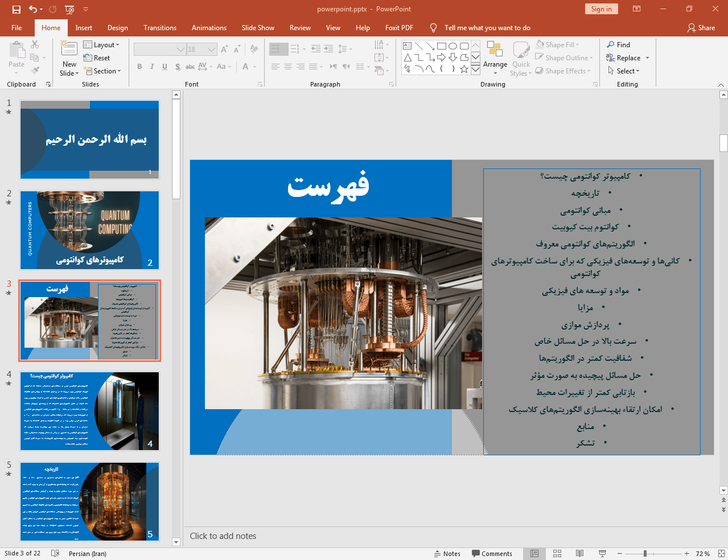Click the Decrease Font Size icon

pos(237,50)
